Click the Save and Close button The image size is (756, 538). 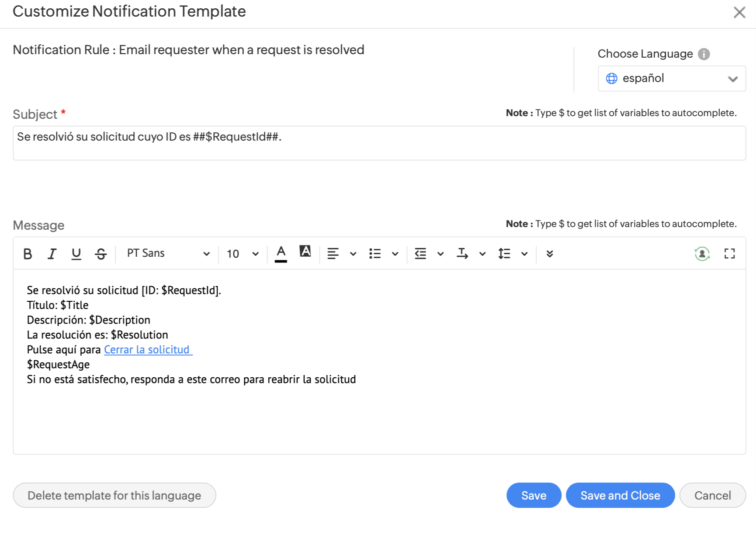tap(620, 495)
